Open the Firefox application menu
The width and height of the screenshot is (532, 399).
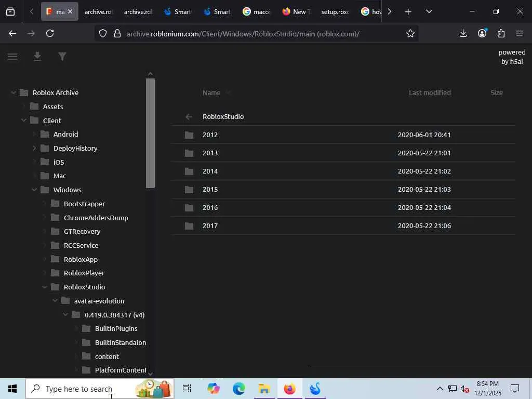click(x=520, y=33)
